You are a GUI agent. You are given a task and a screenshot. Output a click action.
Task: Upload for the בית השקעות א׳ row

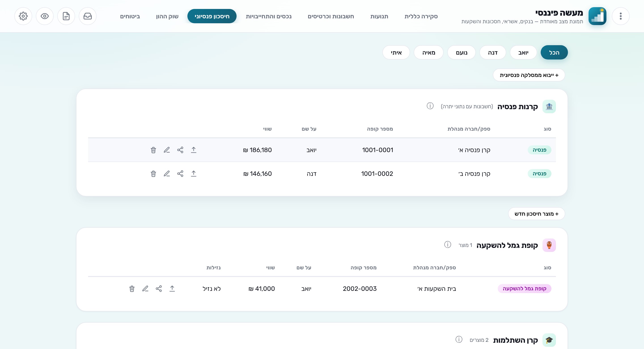click(172, 289)
